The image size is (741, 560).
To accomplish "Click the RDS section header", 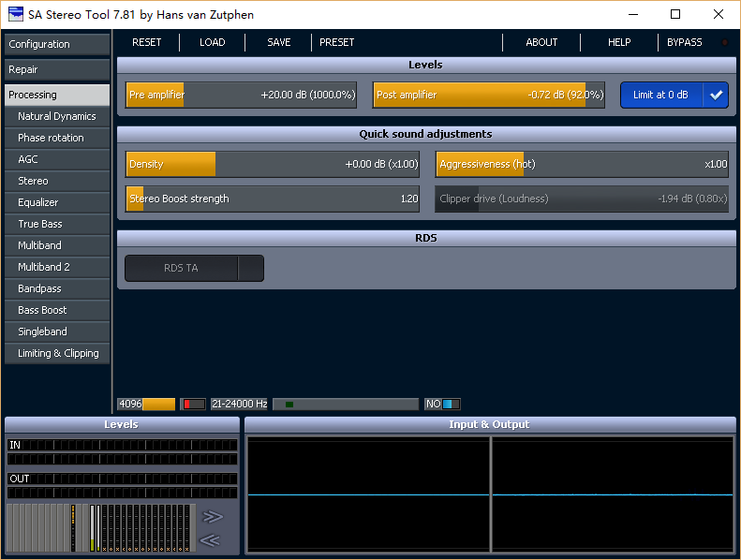I will pyautogui.click(x=426, y=238).
